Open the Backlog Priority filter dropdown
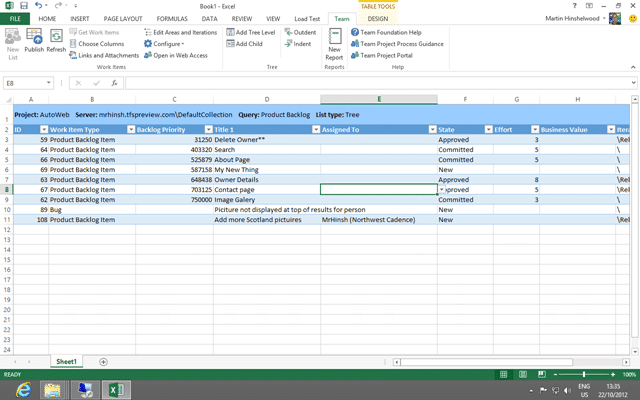The width and height of the screenshot is (640, 400). pos(208,129)
